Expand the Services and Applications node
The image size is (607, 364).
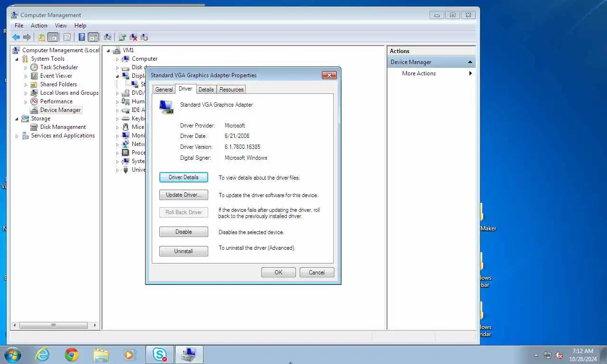pyautogui.click(x=17, y=136)
